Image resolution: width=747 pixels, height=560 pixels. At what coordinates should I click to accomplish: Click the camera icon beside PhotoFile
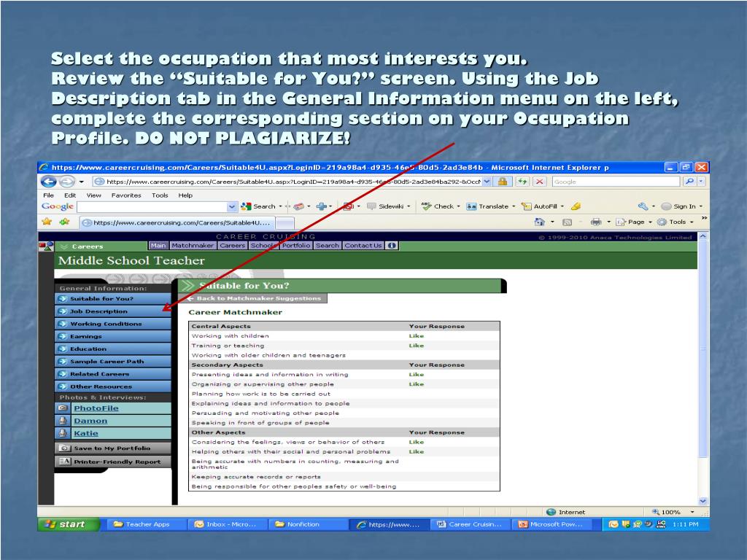[63, 408]
